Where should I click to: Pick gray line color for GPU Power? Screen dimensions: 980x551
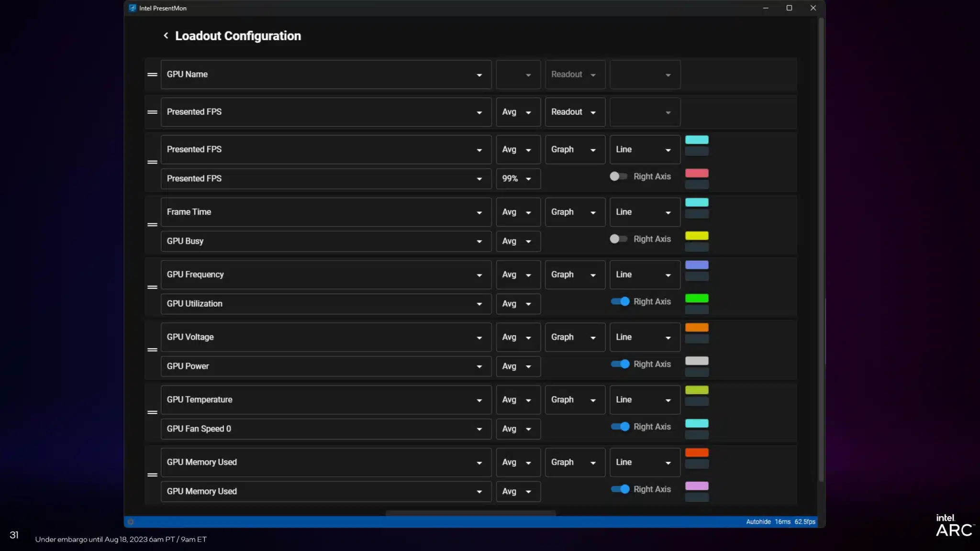[697, 361]
